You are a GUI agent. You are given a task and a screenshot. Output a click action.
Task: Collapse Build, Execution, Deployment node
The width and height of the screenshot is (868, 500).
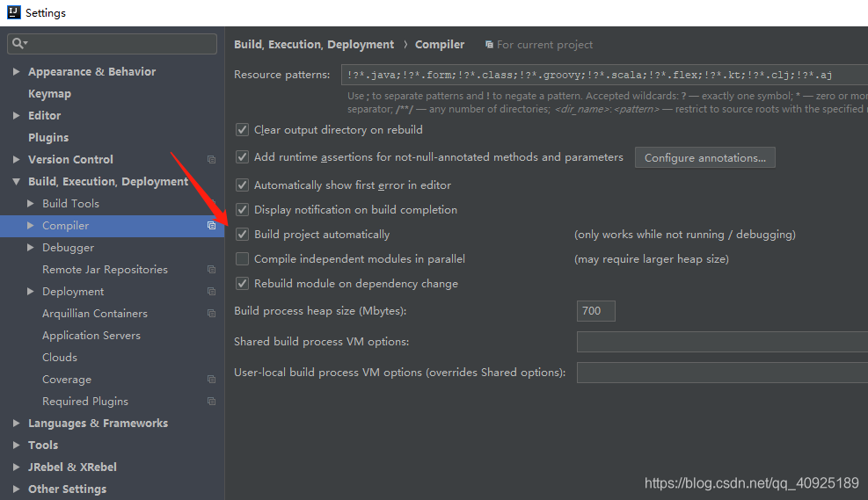tap(16, 181)
